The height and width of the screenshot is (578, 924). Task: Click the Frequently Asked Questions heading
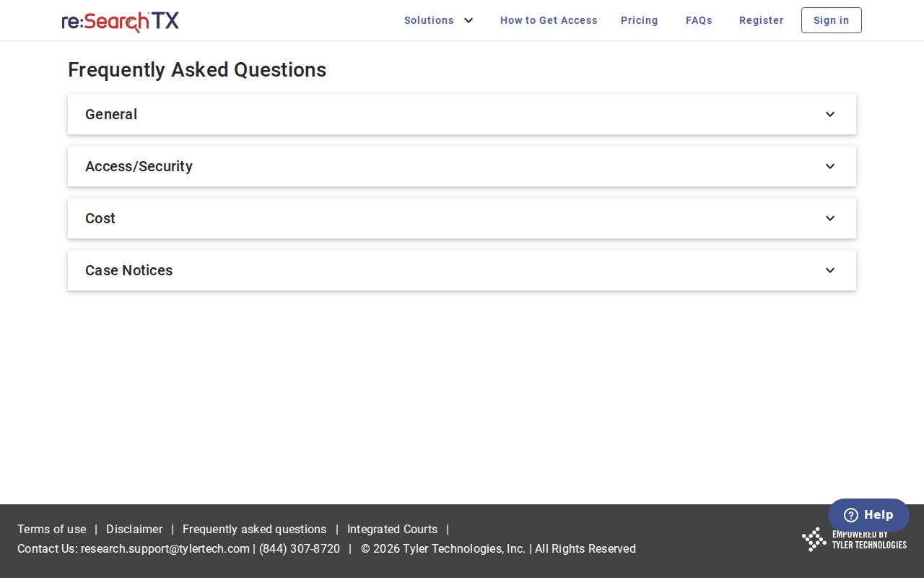(x=197, y=69)
